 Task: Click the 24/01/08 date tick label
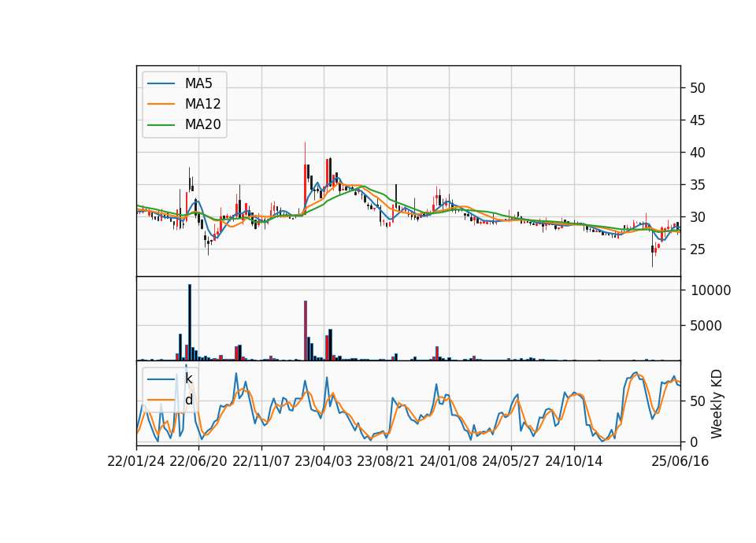(x=449, y=461)
